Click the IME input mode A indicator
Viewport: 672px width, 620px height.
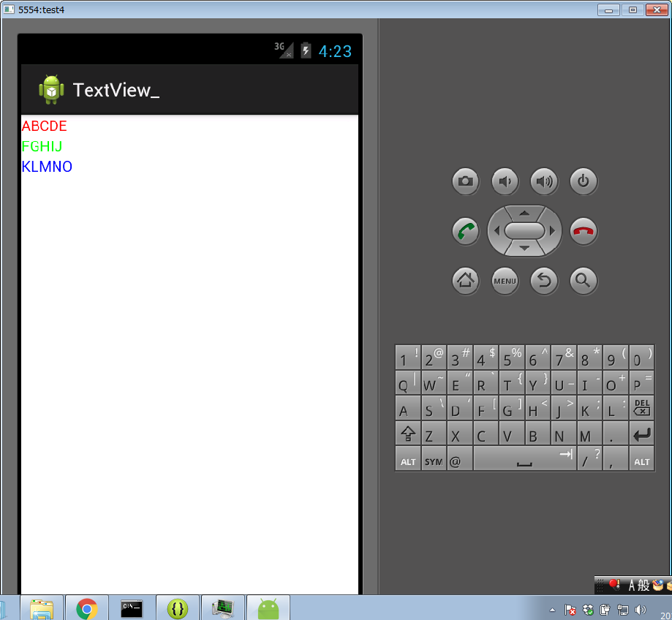click(x=632, y=586)
